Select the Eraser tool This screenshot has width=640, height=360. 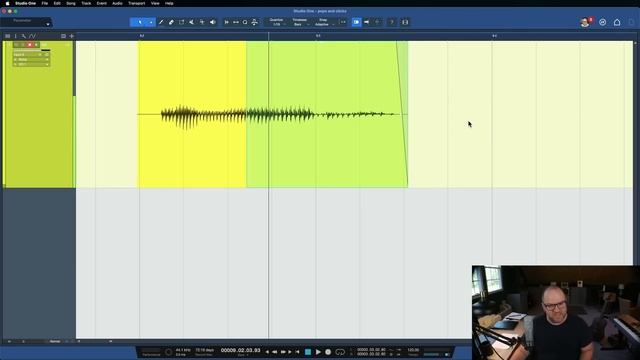(171, 22)
